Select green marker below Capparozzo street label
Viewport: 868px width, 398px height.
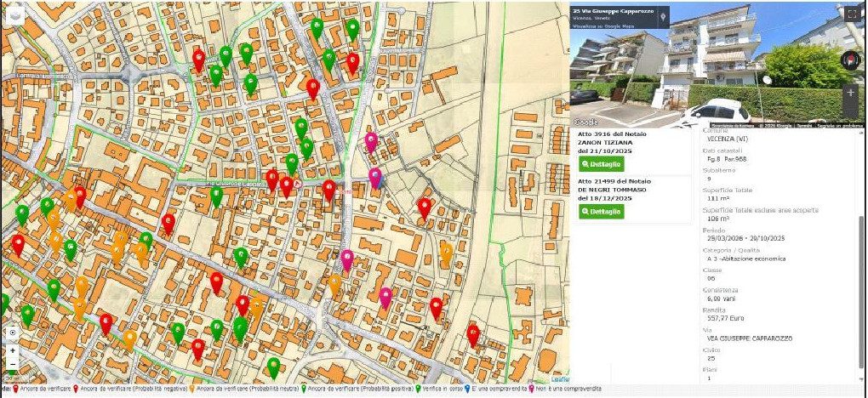[216, 197]
